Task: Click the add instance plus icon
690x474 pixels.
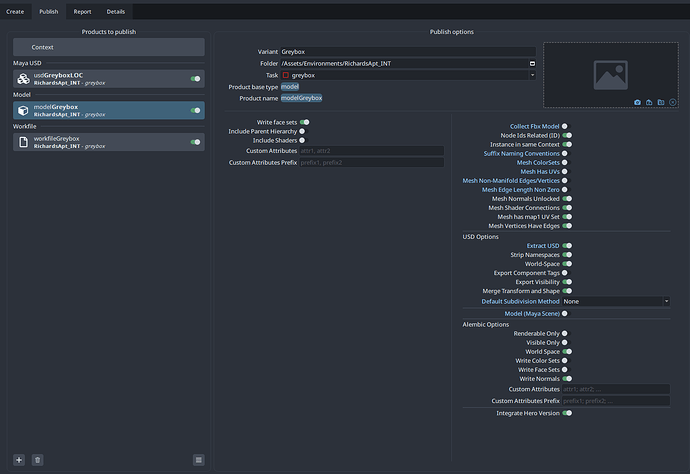Action: (19, 460)
